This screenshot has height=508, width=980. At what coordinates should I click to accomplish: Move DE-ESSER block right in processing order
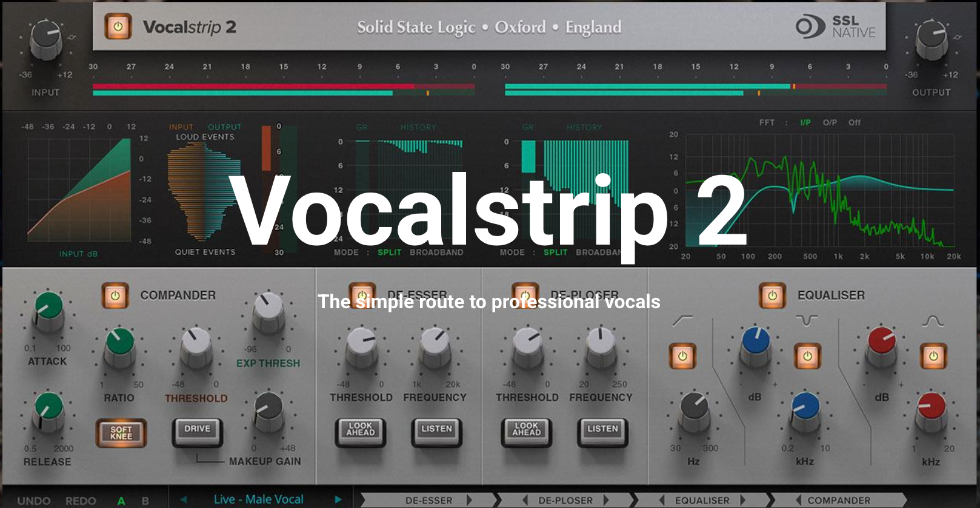tap(469, 500)
